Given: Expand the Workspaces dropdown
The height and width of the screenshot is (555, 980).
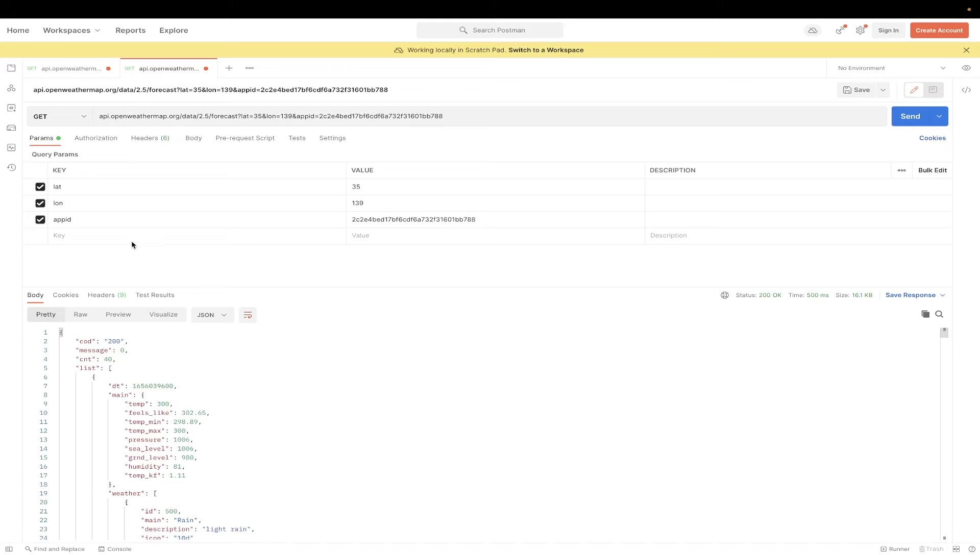Looking at the screenshot, I should pos(71,31).
